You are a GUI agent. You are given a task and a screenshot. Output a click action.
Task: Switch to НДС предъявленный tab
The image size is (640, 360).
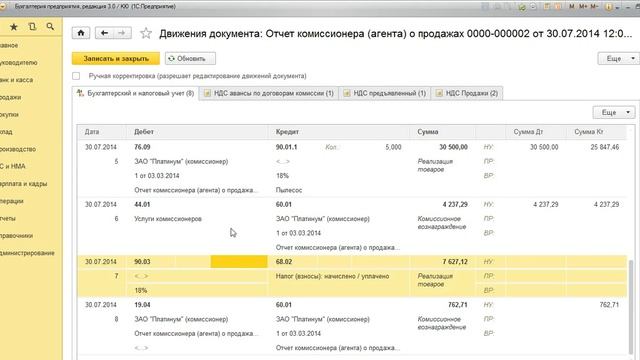pyautogui.click(x=385, y=93)
